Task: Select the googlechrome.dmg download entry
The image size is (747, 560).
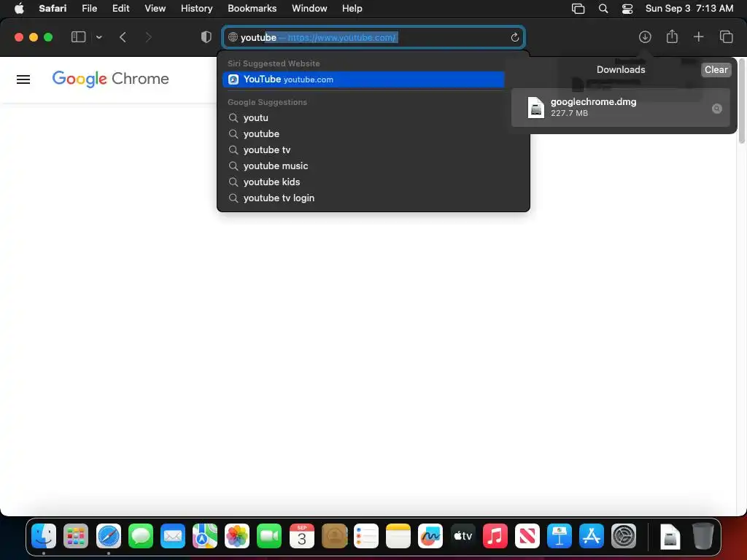Action: pos(621,108)
